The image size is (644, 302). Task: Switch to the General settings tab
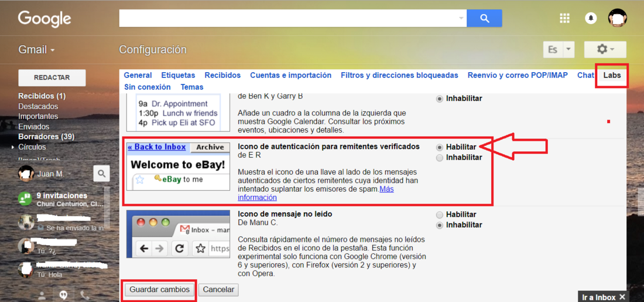click(x=138, y=75)
